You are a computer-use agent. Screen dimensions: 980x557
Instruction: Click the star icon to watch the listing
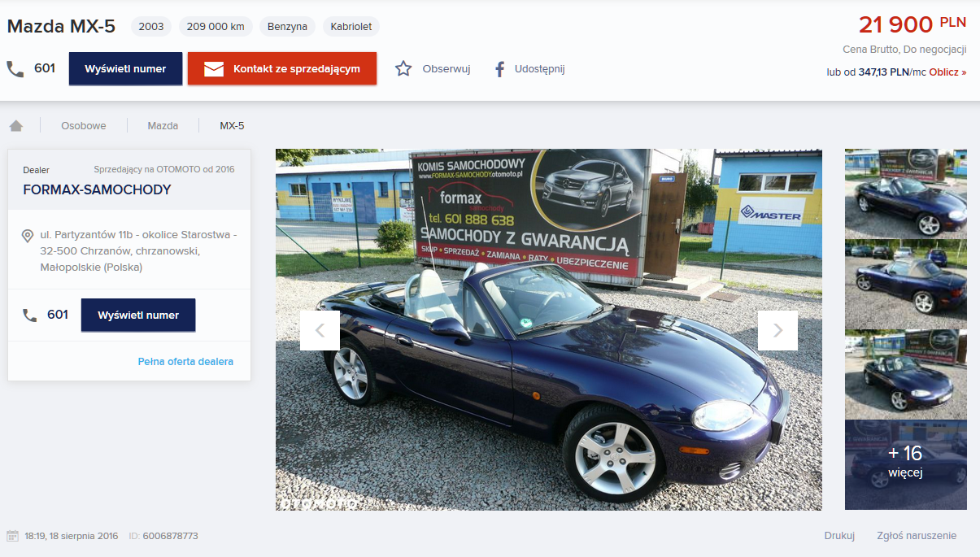pyautogui.click(x=403, y=69)
